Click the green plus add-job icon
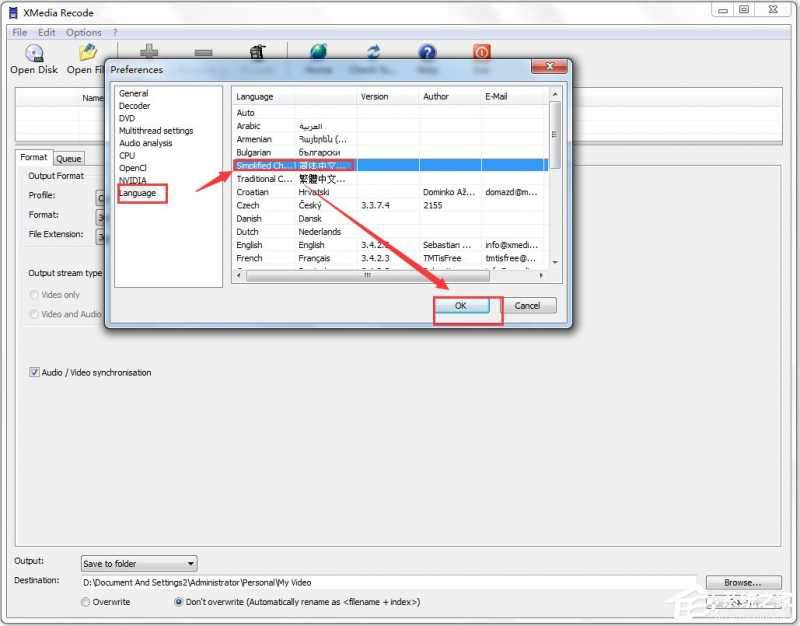Screen dimensions: 800x626 pos(149,52)
